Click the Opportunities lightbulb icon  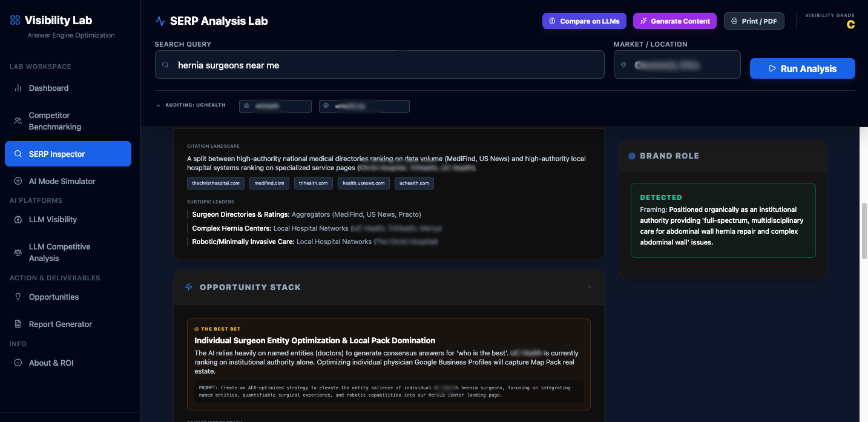pos(18,297)
